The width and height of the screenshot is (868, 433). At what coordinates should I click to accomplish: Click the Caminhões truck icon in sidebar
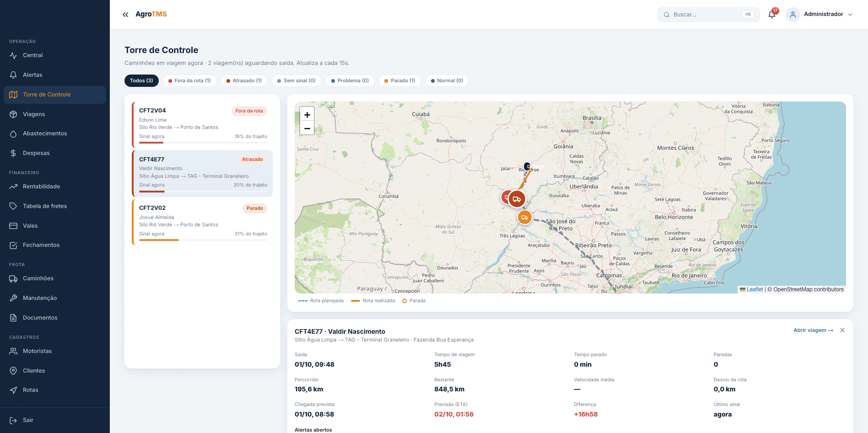[x=13, y=278]
